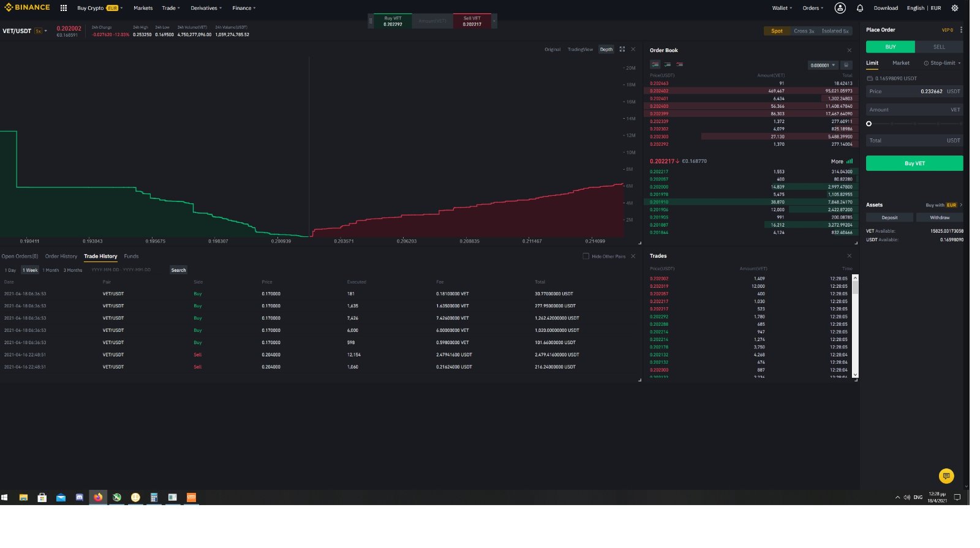Open the 0.000001 price precision dropdown

pyautogui.click(x=823, y=65)
